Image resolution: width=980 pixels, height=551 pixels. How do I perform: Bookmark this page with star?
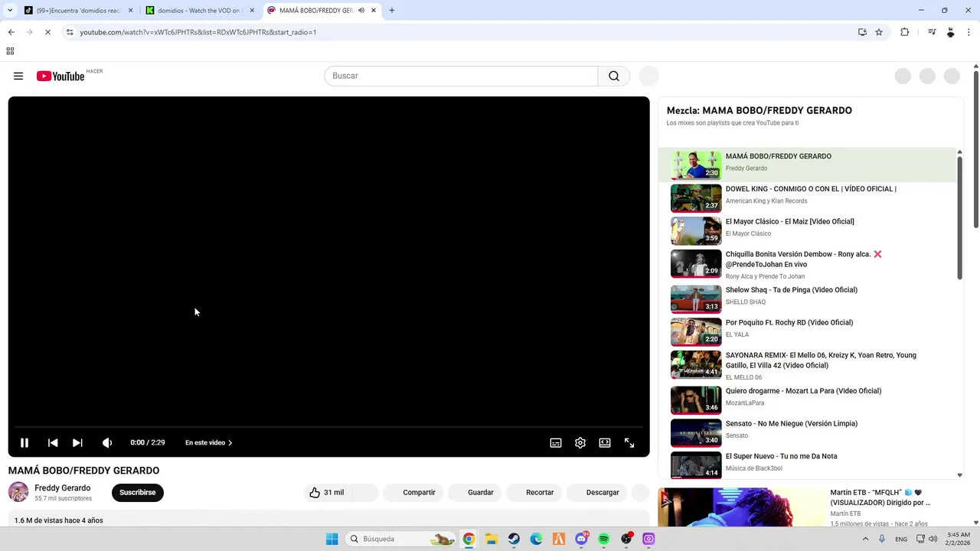tap(879, 32)
